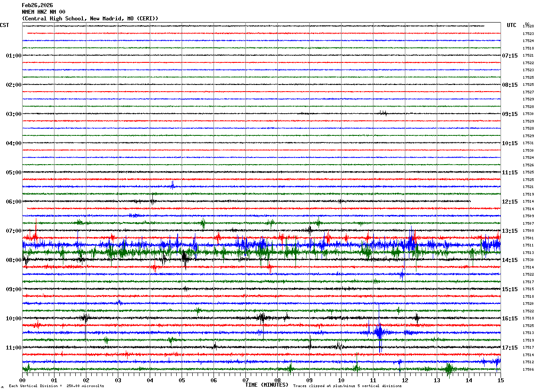Select the 03:00 CST time label
Image resolution: width=536 pixels, height=392 pixels.
(14, 114)
